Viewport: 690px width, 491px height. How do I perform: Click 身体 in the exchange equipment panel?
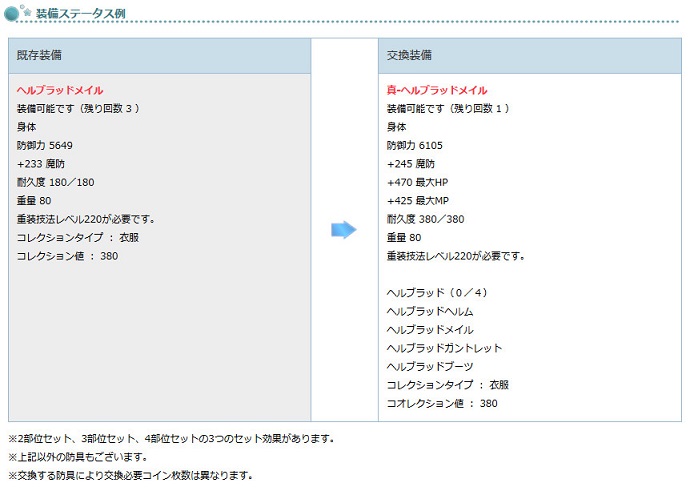click(396, 127)
